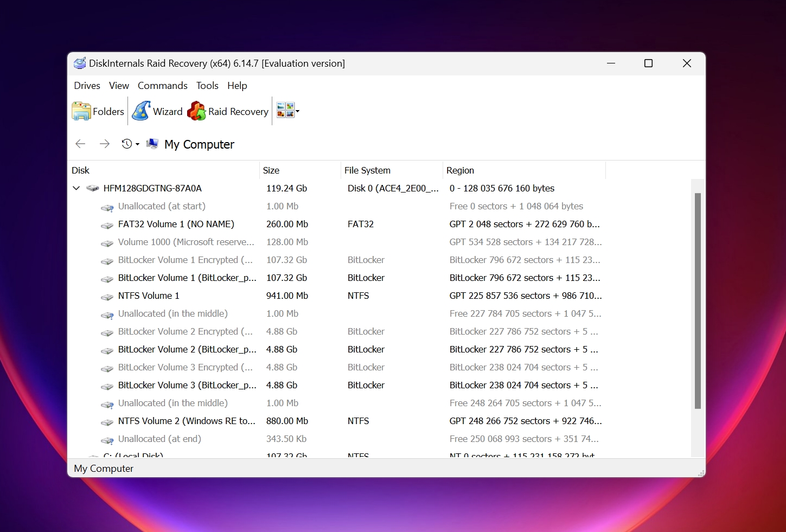The height and width of the screenshot is (532, 786).
Task: Click the vertical scrollbar thumb
Action: 698,300
